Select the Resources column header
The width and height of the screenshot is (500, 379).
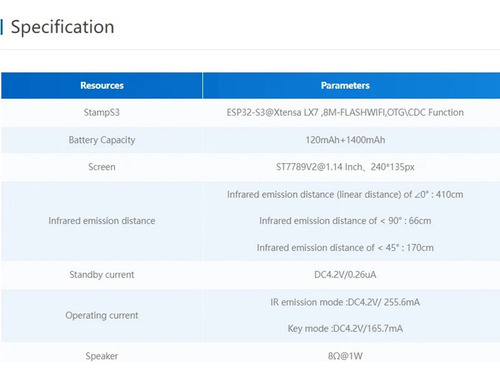pyautogui.click(x=102, y=85)
